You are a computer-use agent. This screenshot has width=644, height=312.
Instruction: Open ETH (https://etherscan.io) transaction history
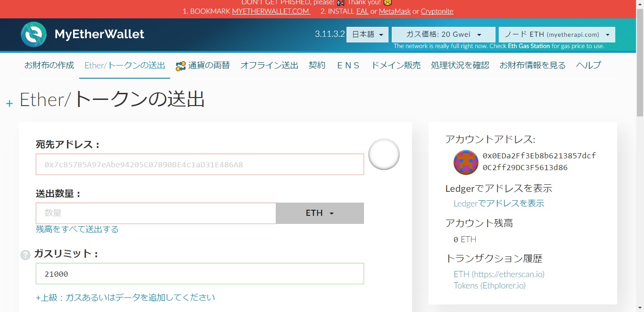499,274
